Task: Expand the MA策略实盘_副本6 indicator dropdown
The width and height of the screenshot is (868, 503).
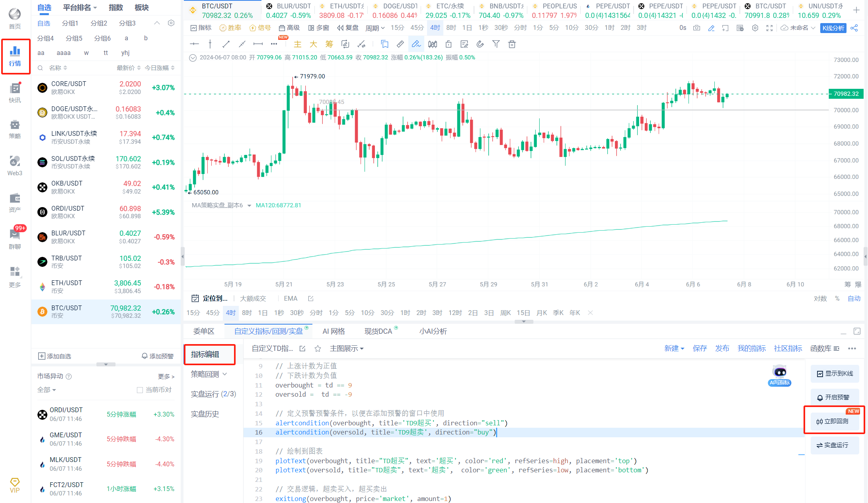Action: coord(249,206)
